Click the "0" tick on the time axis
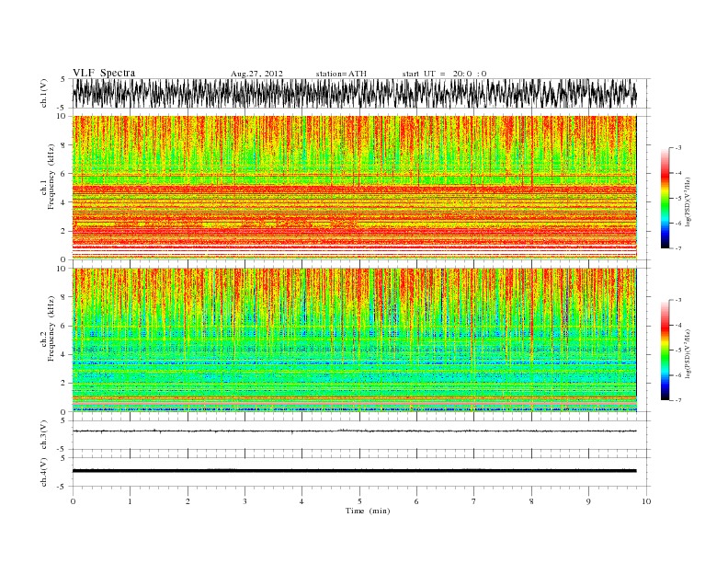This screenshot has width=728, height=563. (x=73, y=501)
